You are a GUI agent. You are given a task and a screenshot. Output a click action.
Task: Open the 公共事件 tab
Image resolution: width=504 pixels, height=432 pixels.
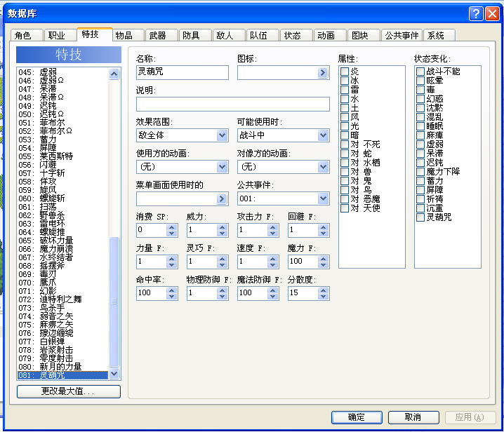click(x=402, y=35)
